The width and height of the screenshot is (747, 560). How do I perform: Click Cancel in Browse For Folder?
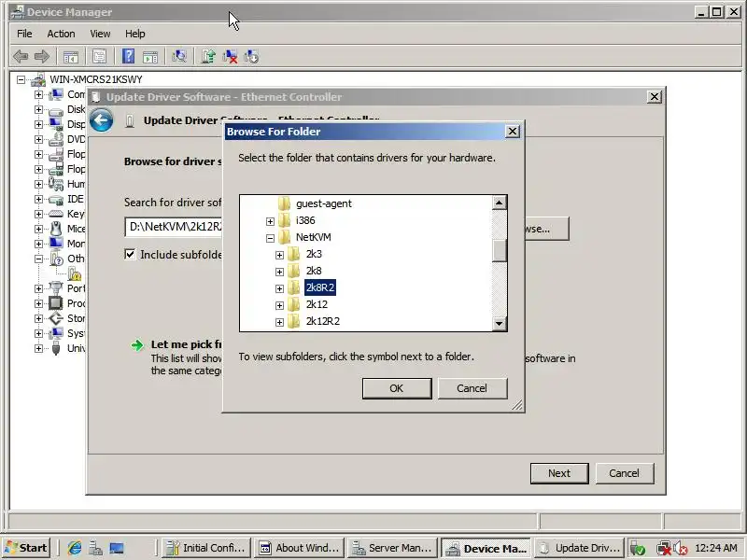click(472, 388)
